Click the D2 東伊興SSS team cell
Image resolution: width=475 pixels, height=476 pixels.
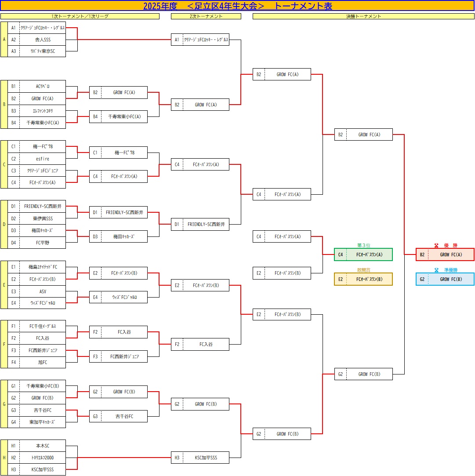43,218
